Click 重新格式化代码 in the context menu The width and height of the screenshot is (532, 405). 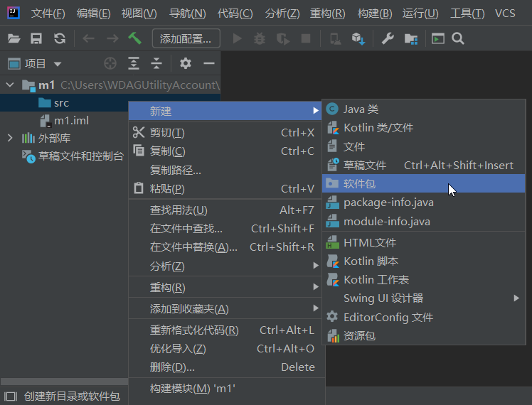tap(194, 330)
